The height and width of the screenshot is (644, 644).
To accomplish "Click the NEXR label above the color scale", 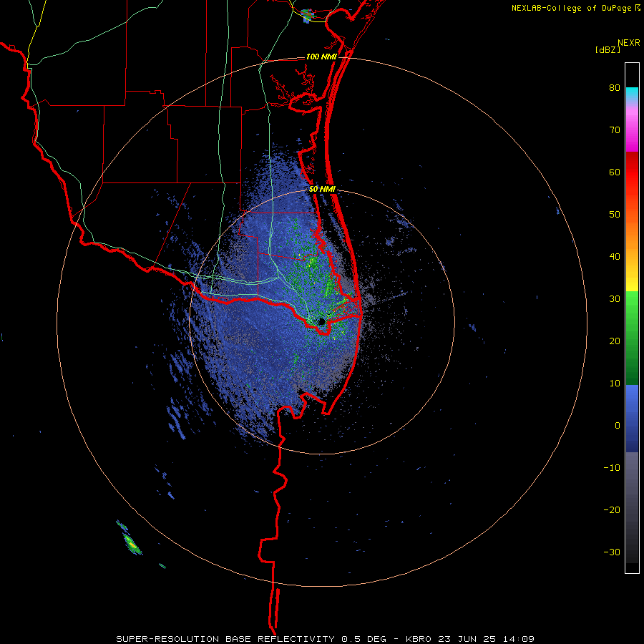I will [628, 43].
